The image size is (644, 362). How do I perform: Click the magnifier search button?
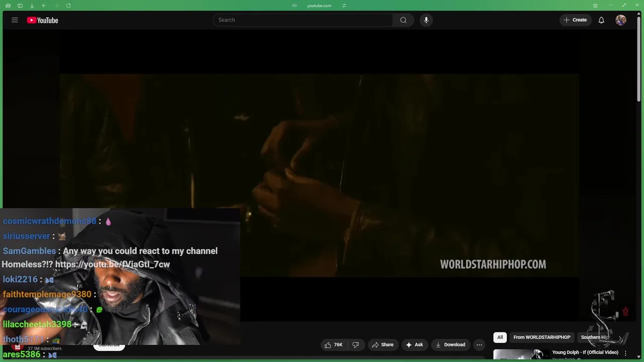click(403, 20)
